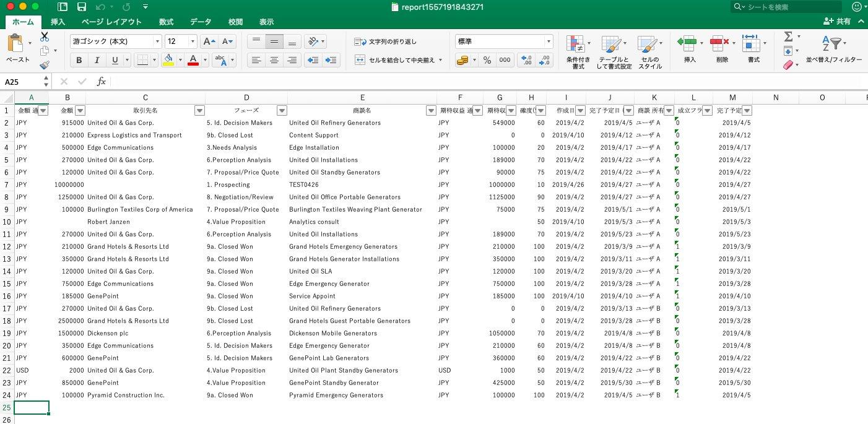This screenshot has width=868, height=424.
Task: Click the Redo arrow icon
Action: [x=126, y=7]
